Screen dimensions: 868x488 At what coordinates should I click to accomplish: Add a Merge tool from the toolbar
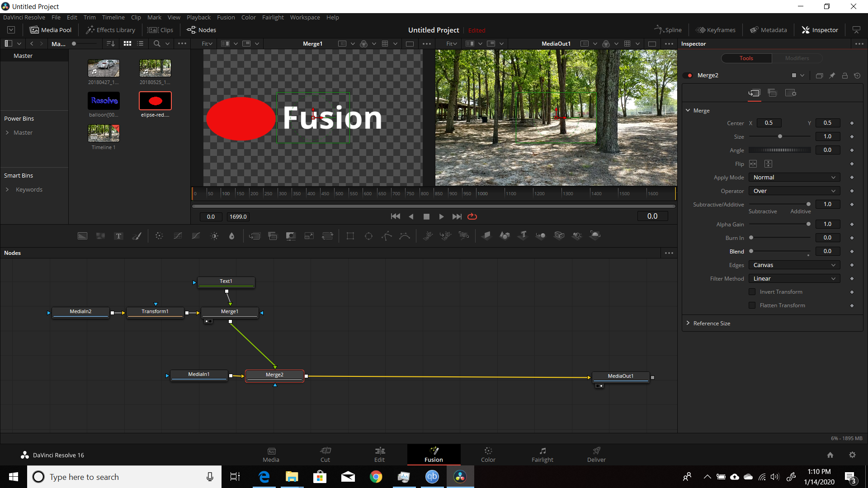click(x=255, y=236)
